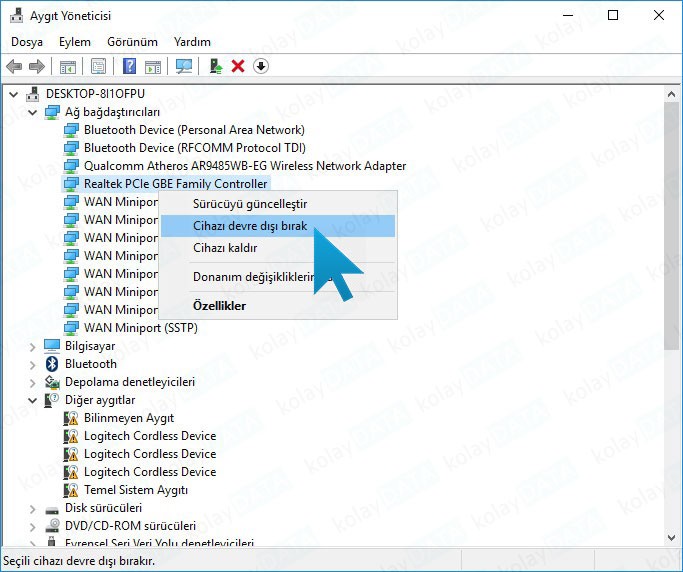Click the scrollbar up arrow
The height and width of the screenshot is (572, 683).
pyautogui.click(x=671, y=94)
